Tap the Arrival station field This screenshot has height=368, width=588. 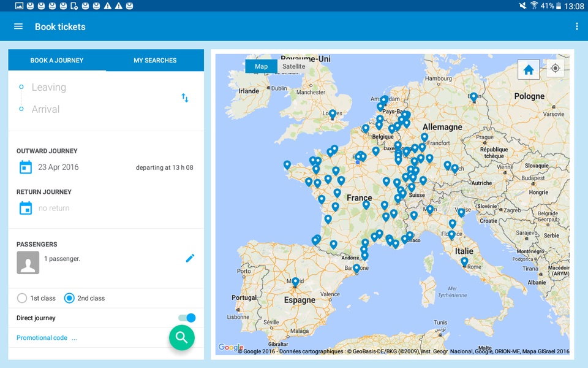tap(45, 109)
